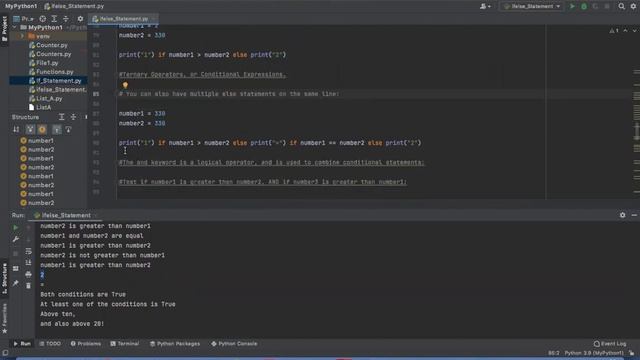The image size is (640, 360).
Task: Open the Problems tool window
Action: pyautogui.click(x=86, y=344)
